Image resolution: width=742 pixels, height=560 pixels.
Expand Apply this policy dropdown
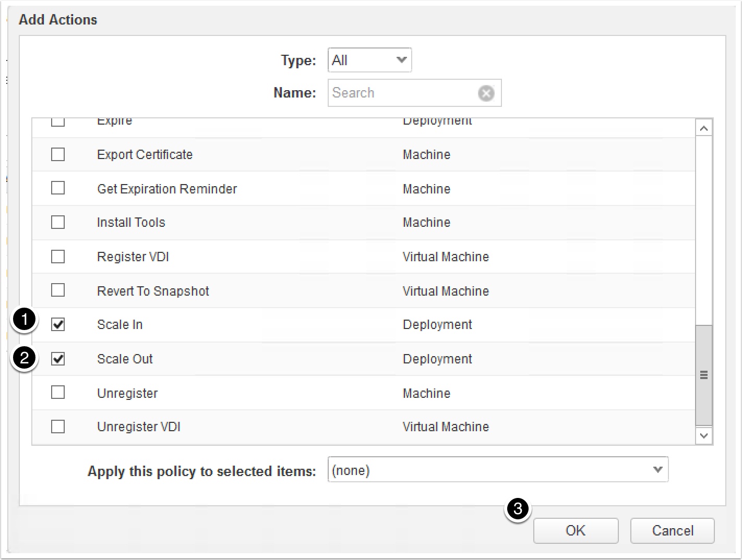pos(497,470)
